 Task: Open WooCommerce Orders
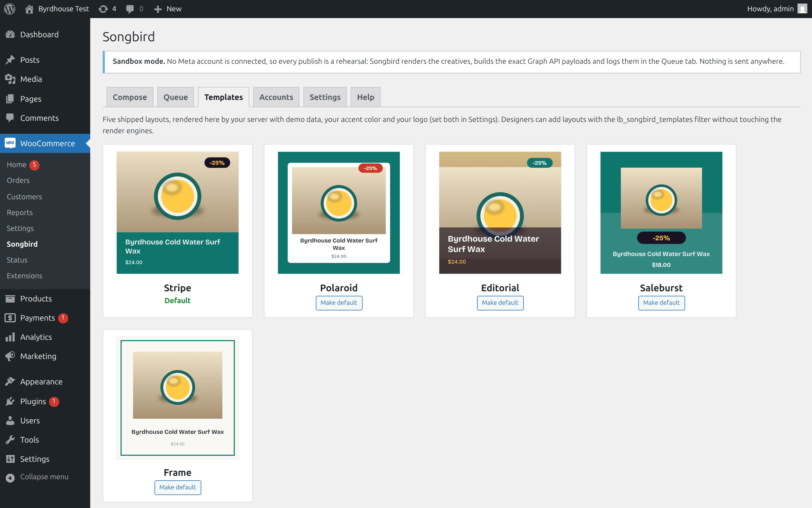(x=18, y=180)
